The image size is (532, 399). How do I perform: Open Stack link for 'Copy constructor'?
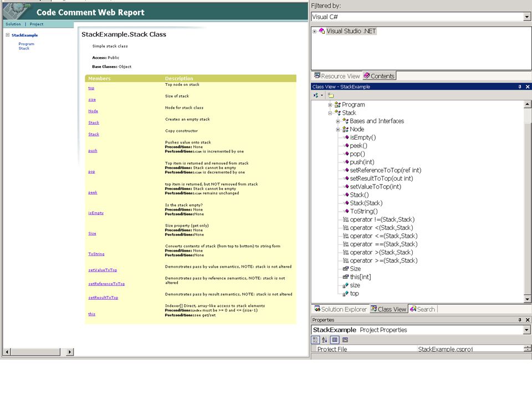pyautogui.click(x=94, y=134)
